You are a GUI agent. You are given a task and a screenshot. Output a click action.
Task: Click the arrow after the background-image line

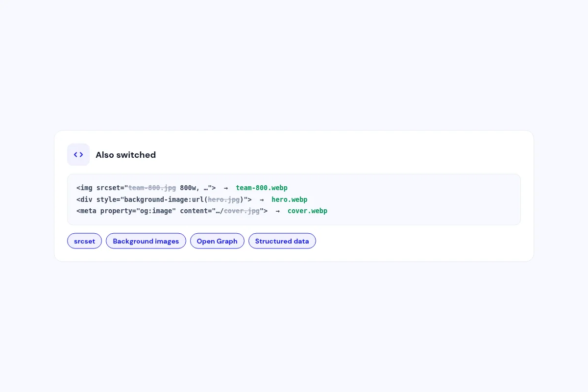tap(262, 199)
